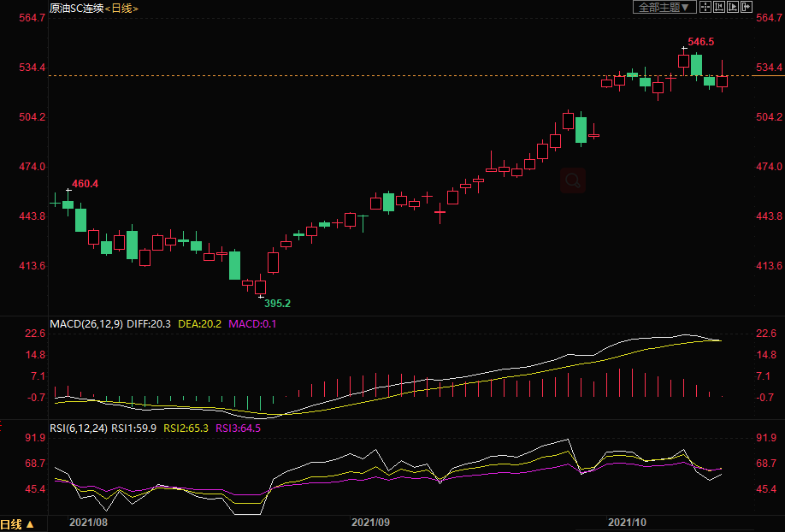Click the 460.4 price label

[85, 183]
